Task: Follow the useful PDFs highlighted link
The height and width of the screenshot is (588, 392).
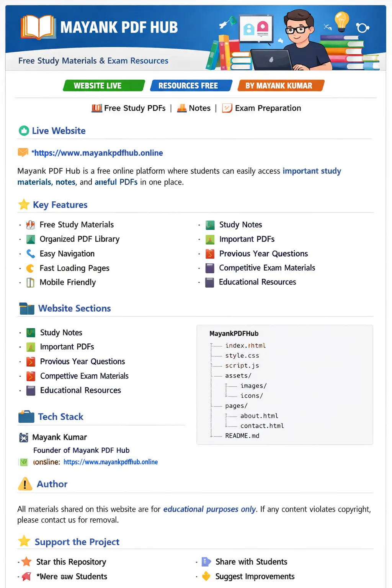Action: tap(116, 182)
